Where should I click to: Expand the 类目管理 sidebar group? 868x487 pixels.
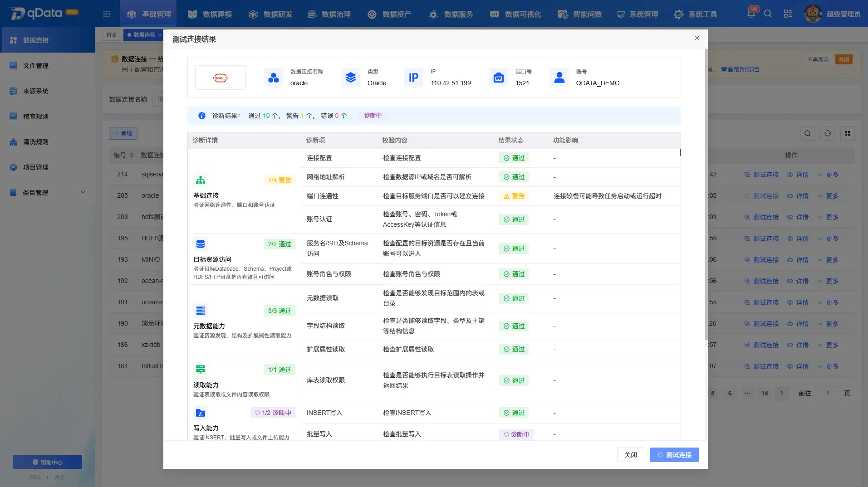click(47, 193)
